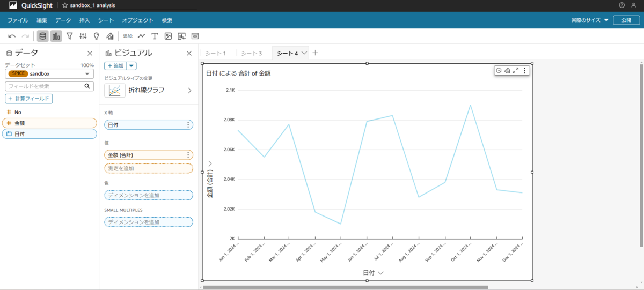Screen dimensions: 644x290
Task: Open the insights lightbulb icon
Action: click(97, 36)
